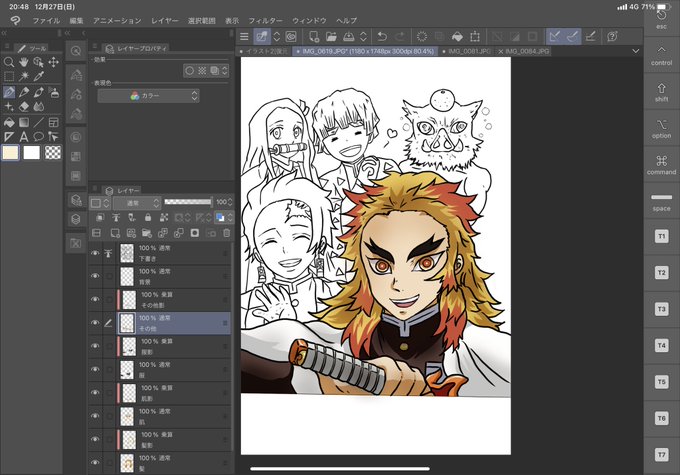Click the new raster layer icon
Viewport: 680px width, 475px height.
click(x=114, y=233)
